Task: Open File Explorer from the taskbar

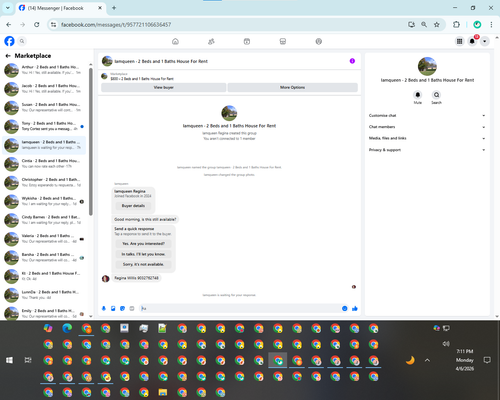Action: coord(163,392)
